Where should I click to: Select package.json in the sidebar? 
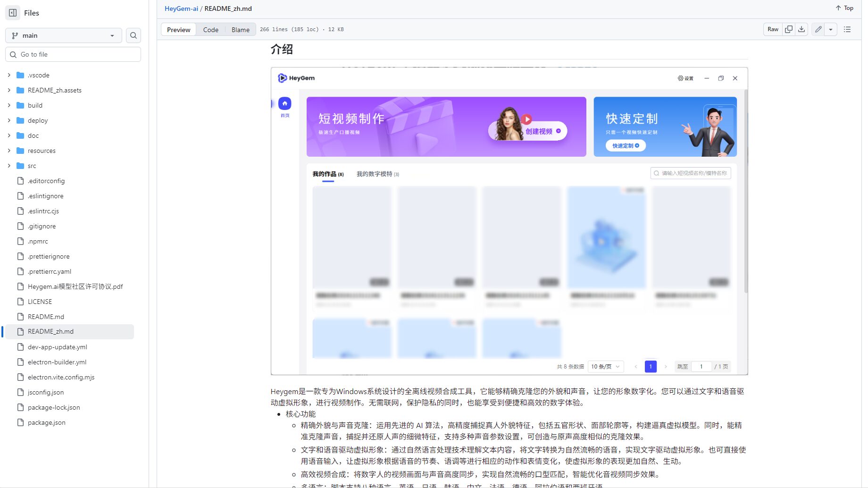(45, 422)
